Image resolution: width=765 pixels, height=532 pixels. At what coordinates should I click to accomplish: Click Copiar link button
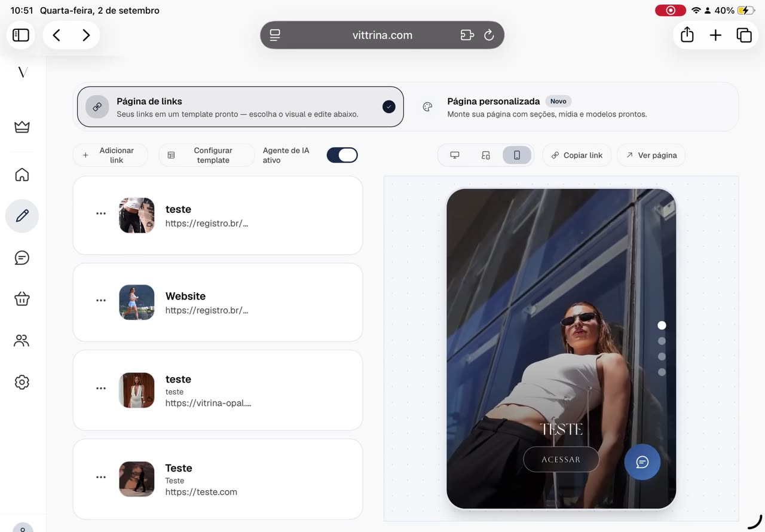(577, 155)
